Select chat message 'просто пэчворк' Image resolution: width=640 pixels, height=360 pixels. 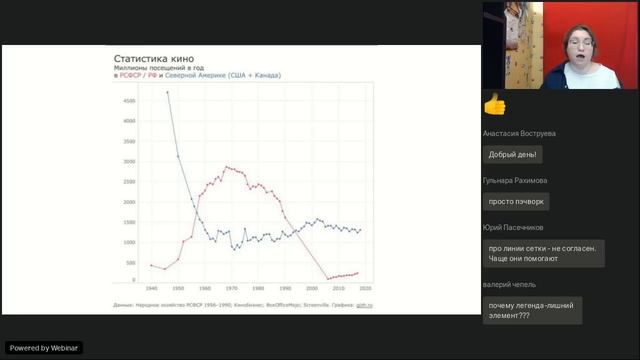click(516, 202)
